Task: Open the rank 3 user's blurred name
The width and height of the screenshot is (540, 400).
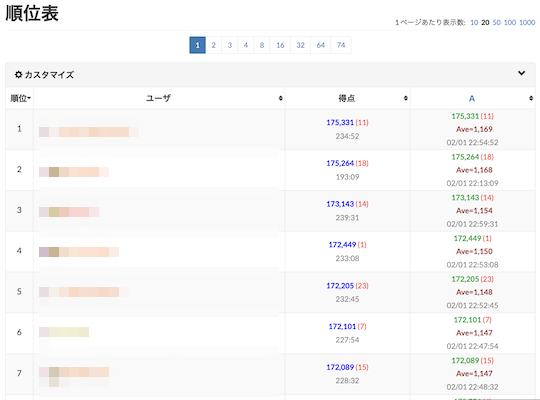Action: (x=69, y=212)
